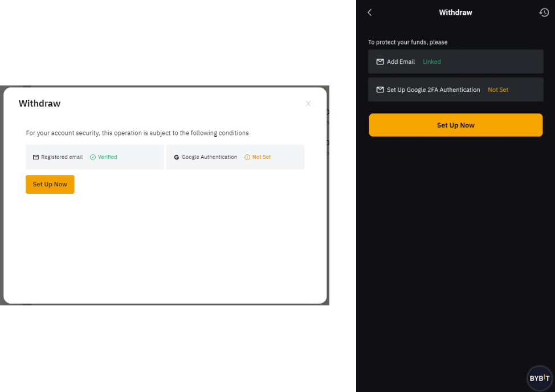Click the green Verified checkmark icon
555x392 pixels.
[x=93, y=157]
